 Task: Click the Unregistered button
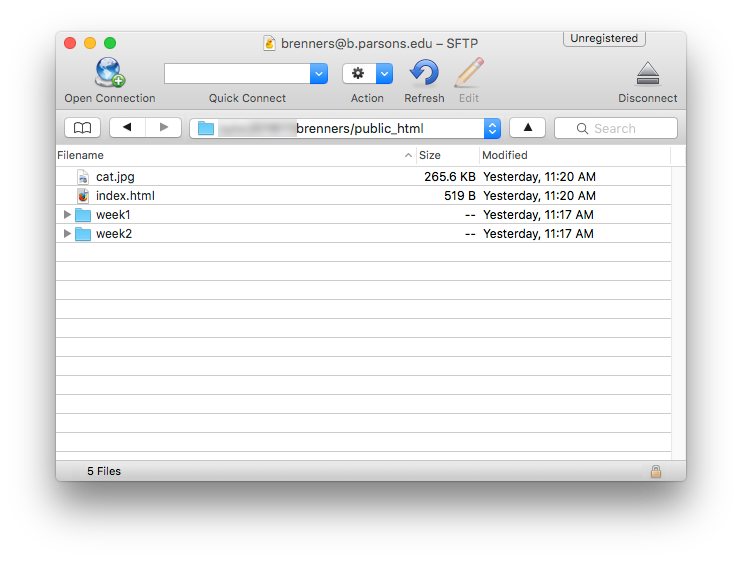click(x=604, y=38)
